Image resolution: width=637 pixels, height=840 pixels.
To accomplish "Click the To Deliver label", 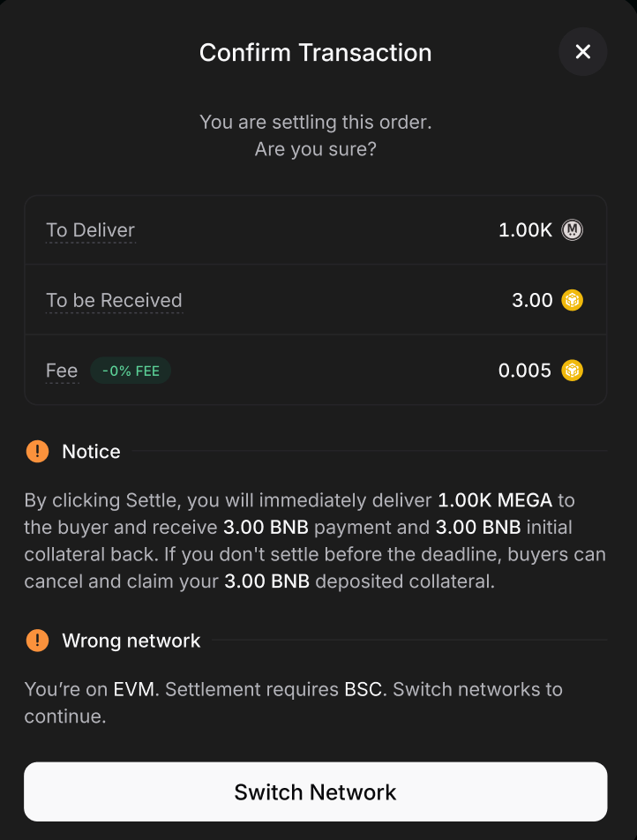I will click(x=90, y=230).
